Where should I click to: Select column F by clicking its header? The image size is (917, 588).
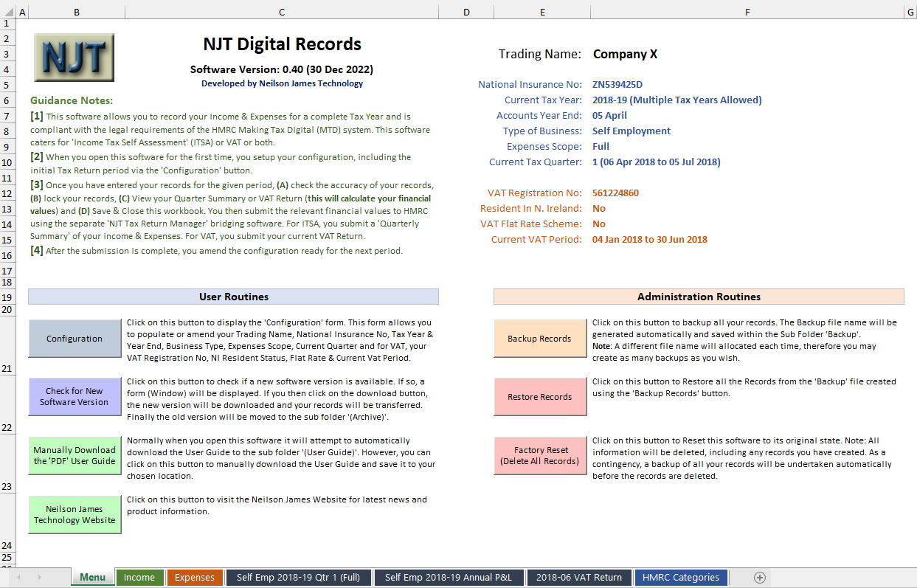(x=747, y=12)
